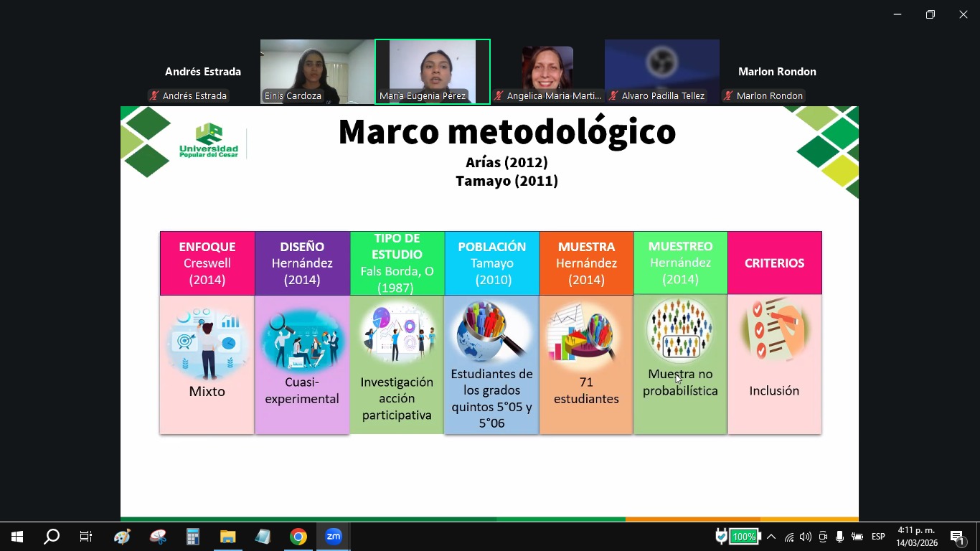Open Google Chrome from the taskbar
Image resolution: width=980 pixels, height=551 pixels.
(298, 537)
